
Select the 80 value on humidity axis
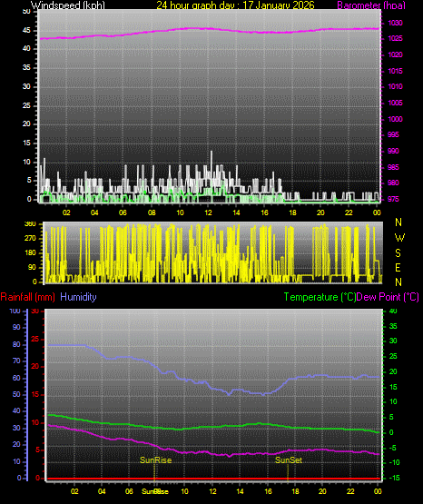(x=16, y=344)
